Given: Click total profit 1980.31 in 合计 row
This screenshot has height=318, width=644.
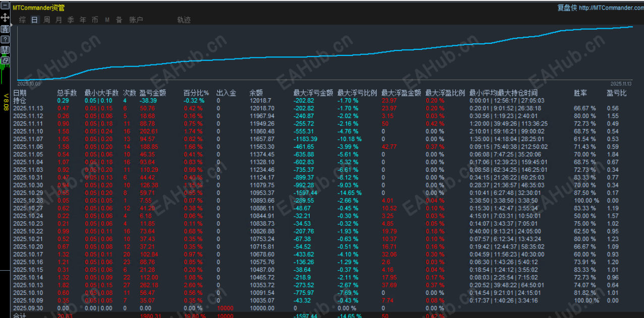Looking at the screenshot, I should click(150, 315).
